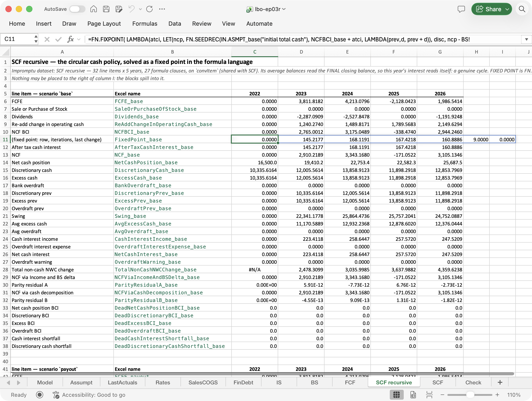
Task: Cancel formula entry with the X icon
Action: (47, 39)
